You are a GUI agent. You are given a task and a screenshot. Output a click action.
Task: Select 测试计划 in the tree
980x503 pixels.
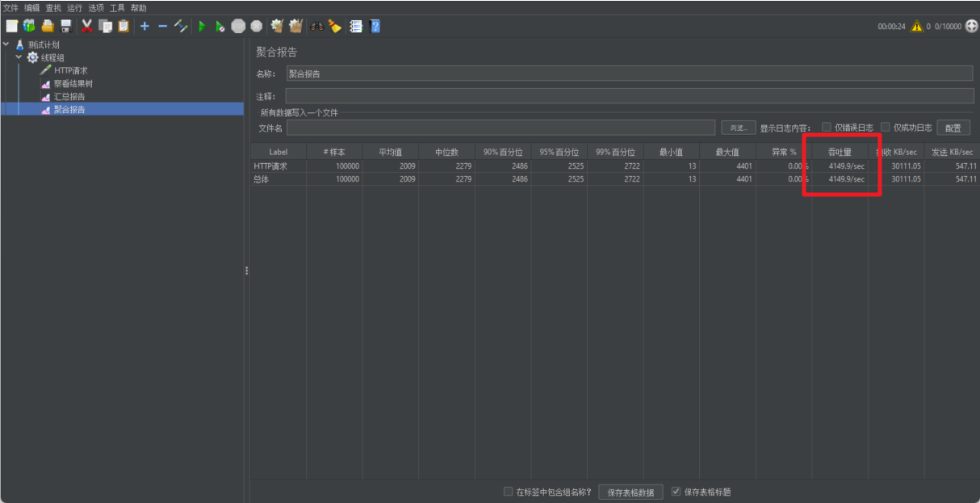44,44
